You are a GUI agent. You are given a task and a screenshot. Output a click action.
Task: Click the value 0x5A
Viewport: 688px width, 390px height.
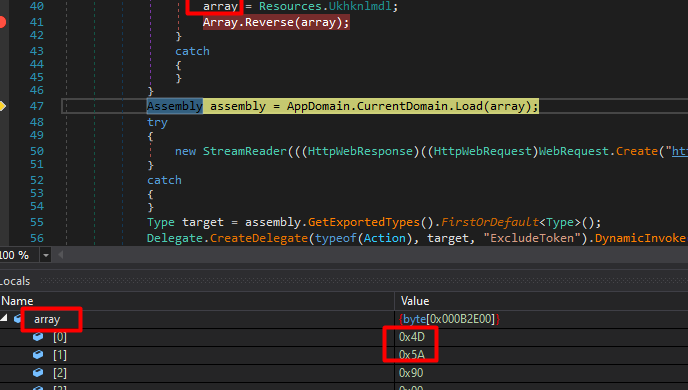[x=412, y=354]
